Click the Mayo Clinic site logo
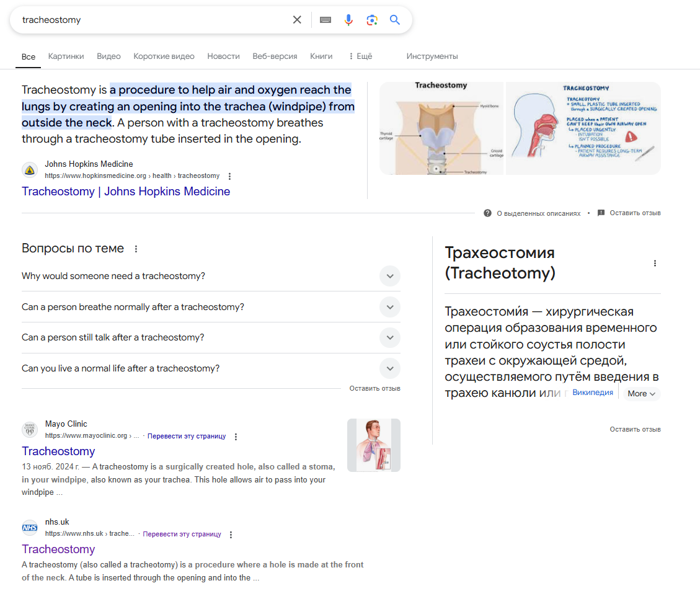 click(30, 430)
